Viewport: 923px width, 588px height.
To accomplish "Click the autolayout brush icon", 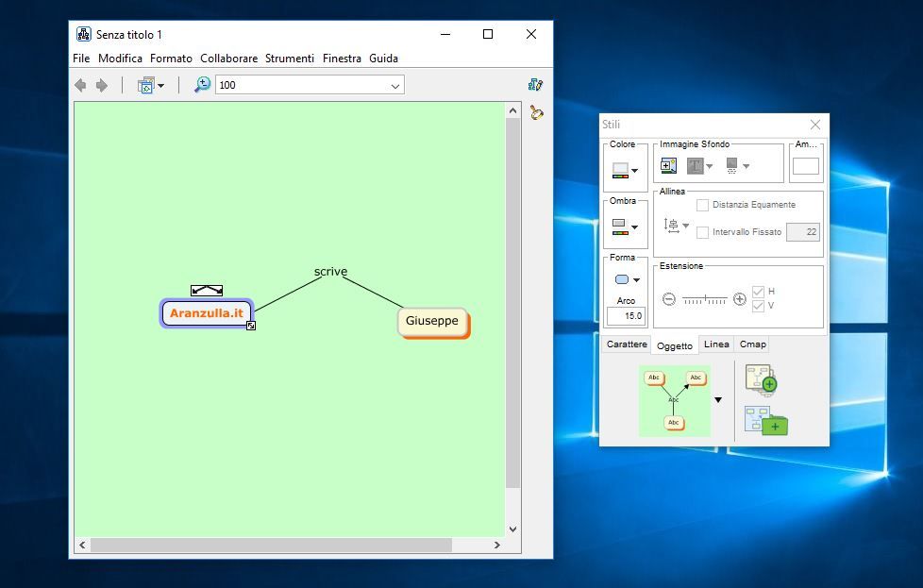I will 536,111.
